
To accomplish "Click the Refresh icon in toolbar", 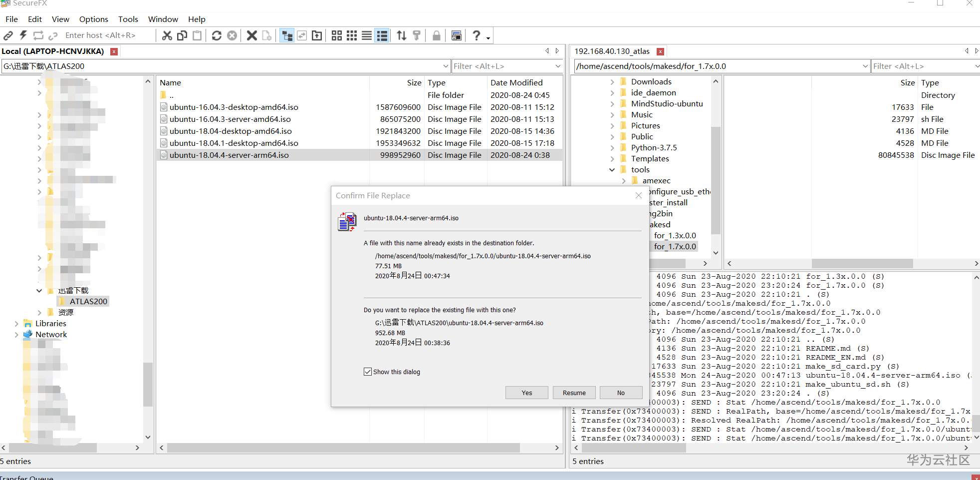I will click(x=217, y=35).
